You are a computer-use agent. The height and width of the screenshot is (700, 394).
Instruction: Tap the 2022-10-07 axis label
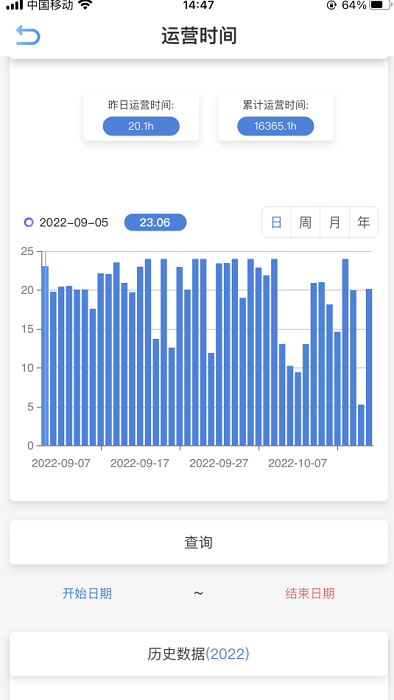point(297,463)
